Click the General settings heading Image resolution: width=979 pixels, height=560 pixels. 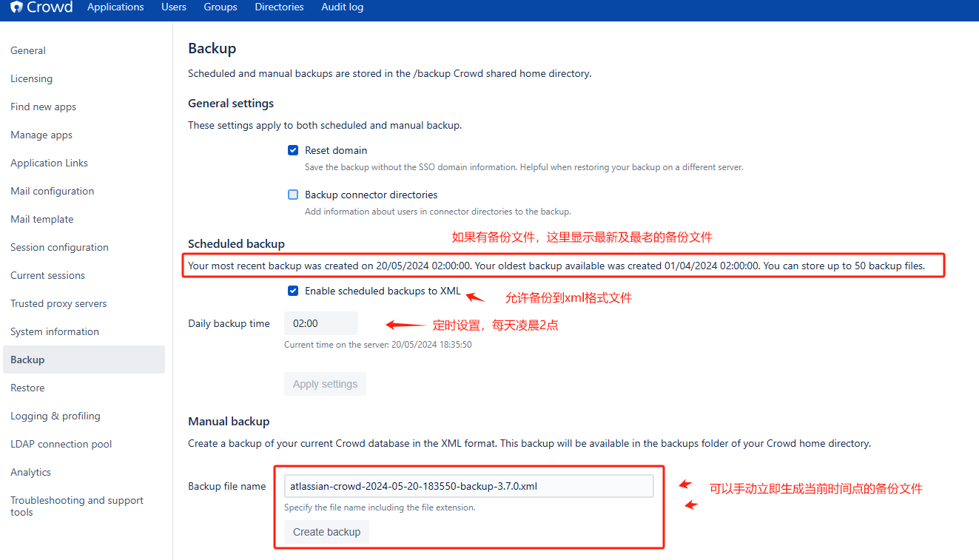pyautogui.click(x=231, y=103)
